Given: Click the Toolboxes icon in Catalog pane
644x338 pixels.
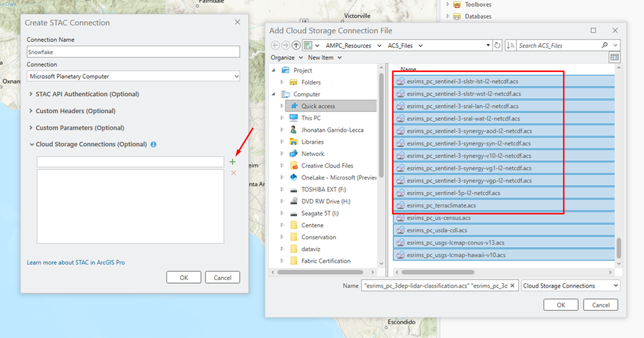Looking at the screenshot, I should (x=456, y=5).
